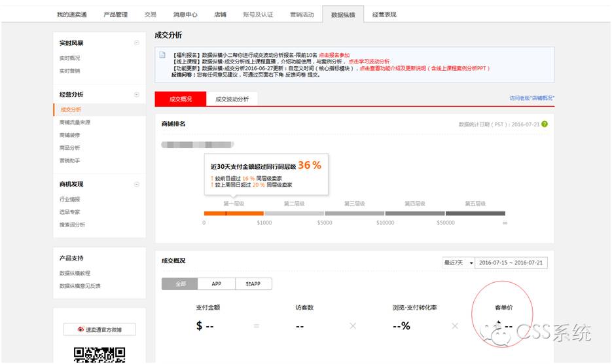
Task: Open the 速卖通官方微博 Weibo button
Action: click(x=99, y=329)
